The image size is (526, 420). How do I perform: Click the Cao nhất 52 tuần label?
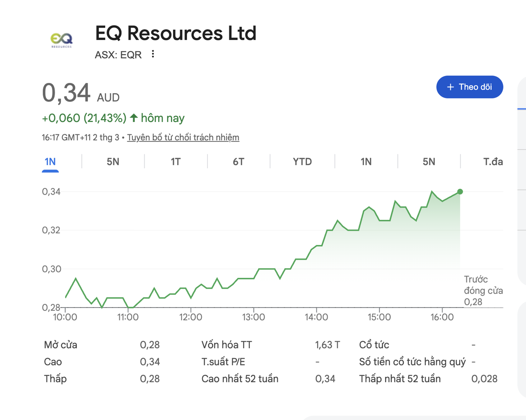(x=240, y=379)
